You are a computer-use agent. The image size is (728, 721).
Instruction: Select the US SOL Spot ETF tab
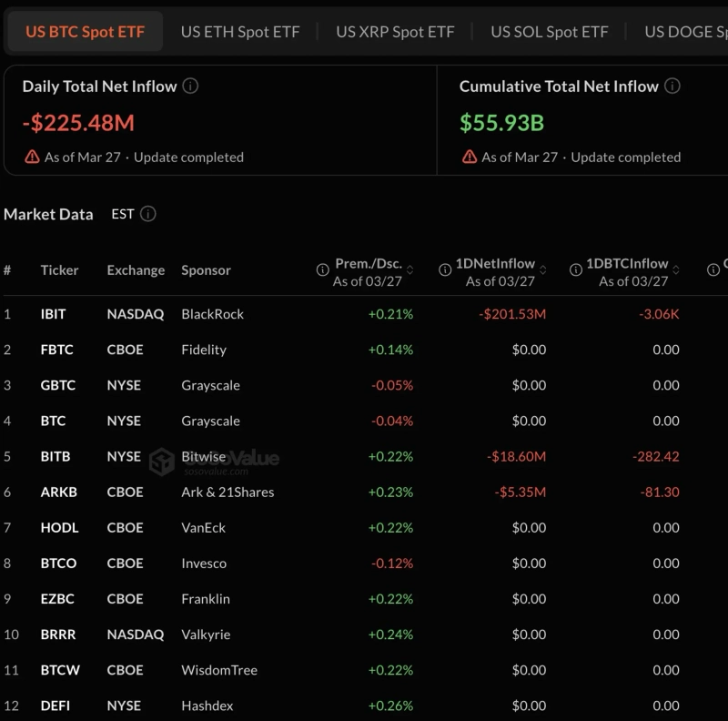pyautogui.click(x=549, y=32)
